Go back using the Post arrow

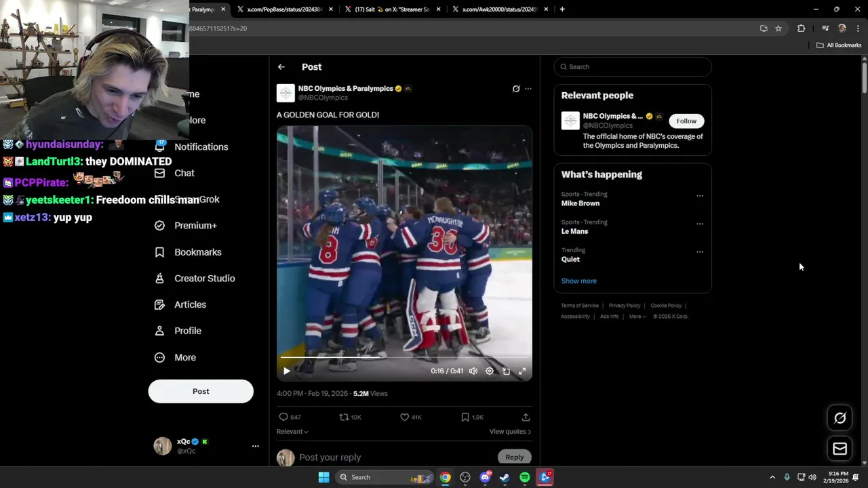[281, 67]
